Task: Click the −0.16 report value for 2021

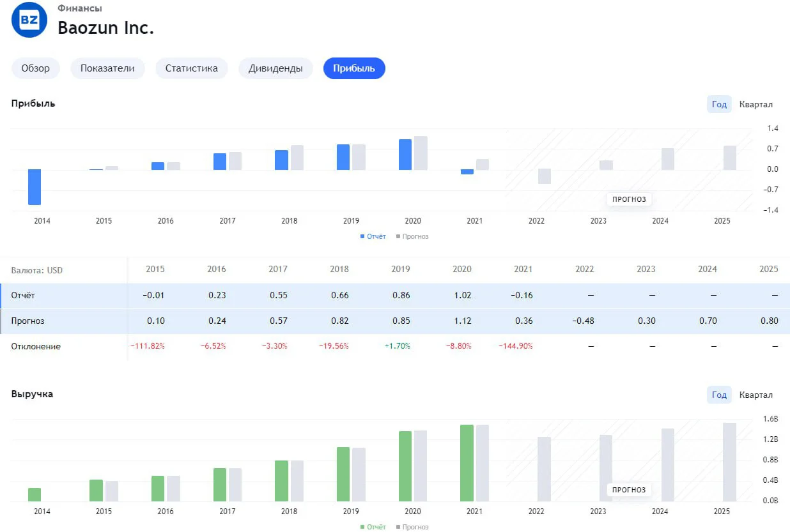Action: point(520,296)
